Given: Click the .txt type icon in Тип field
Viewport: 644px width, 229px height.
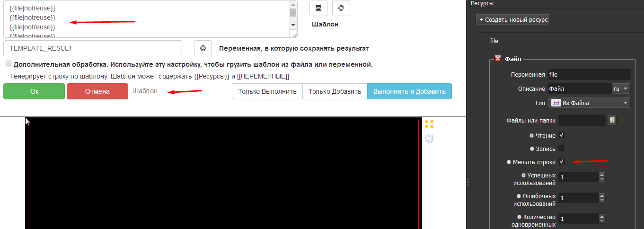Looking at the screenshot, I should tap(556, 103).
